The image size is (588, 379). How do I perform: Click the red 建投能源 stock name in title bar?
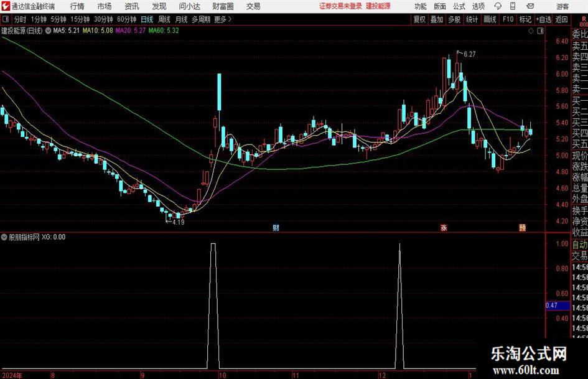pyautogui.click(x=378, y=6)
